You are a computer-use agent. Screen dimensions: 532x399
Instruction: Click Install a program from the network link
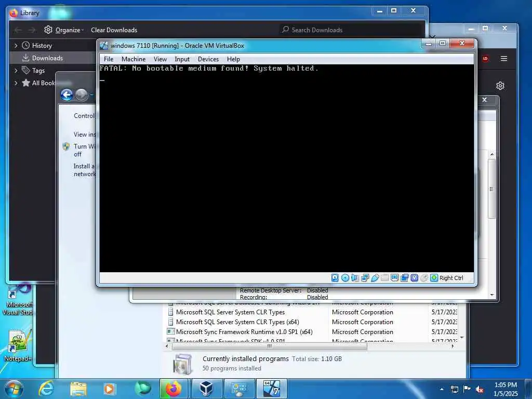point(85,170)
